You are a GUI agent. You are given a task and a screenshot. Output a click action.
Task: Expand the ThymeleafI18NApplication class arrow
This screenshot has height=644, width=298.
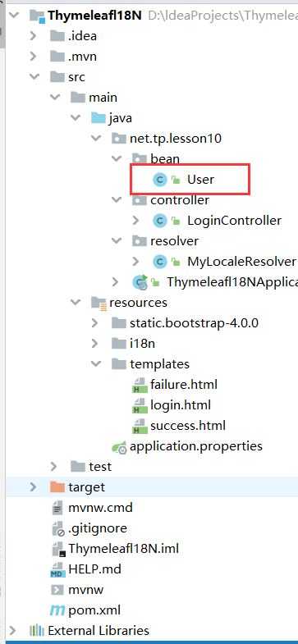[117, 282]
